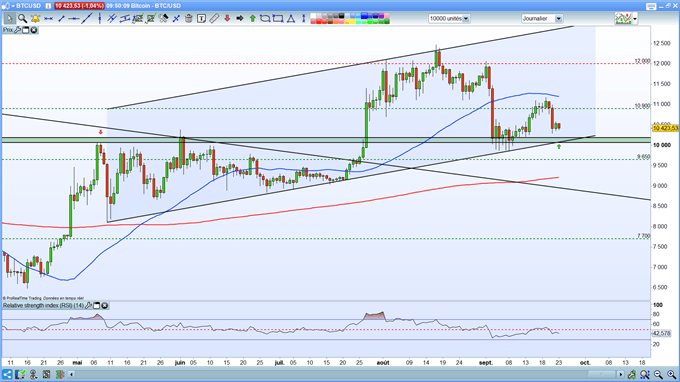The height and width of the screenshot is (382, 680).
Task: Pick the black color swatch
Action: 341,16
